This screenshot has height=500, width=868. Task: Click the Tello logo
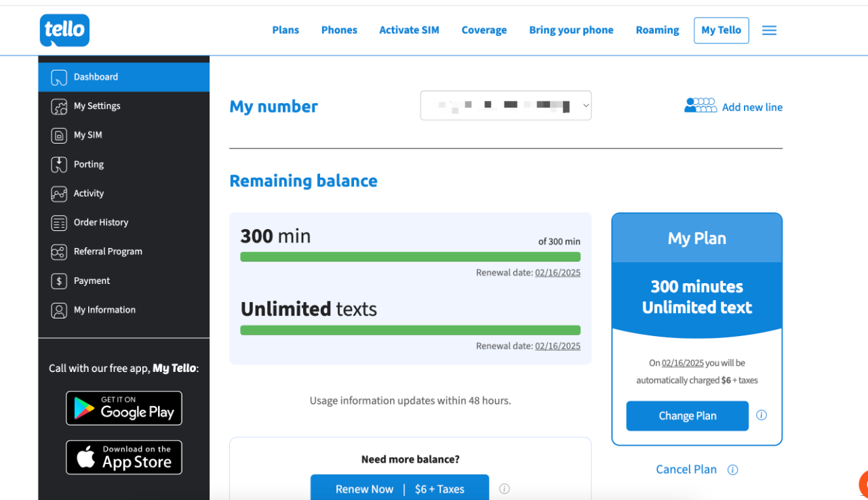(64, 30)
